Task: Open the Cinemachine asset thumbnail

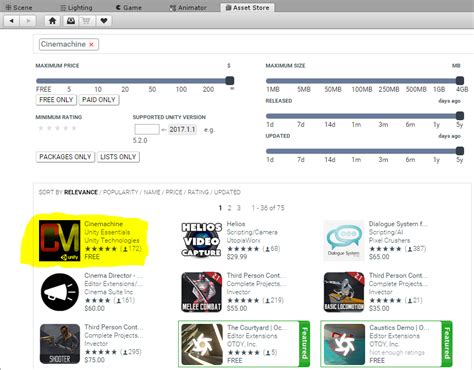Action: 59,241
